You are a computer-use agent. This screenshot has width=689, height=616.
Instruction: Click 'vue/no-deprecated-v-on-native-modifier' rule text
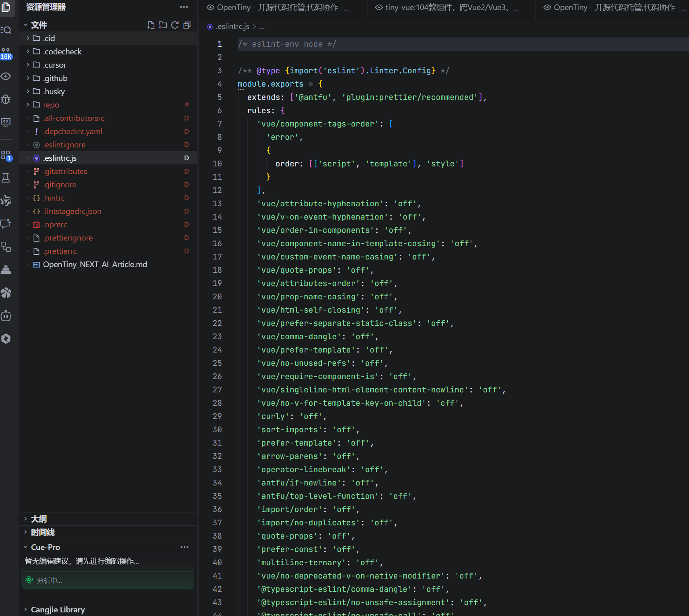pyautogui.click(x=351, y=576)
